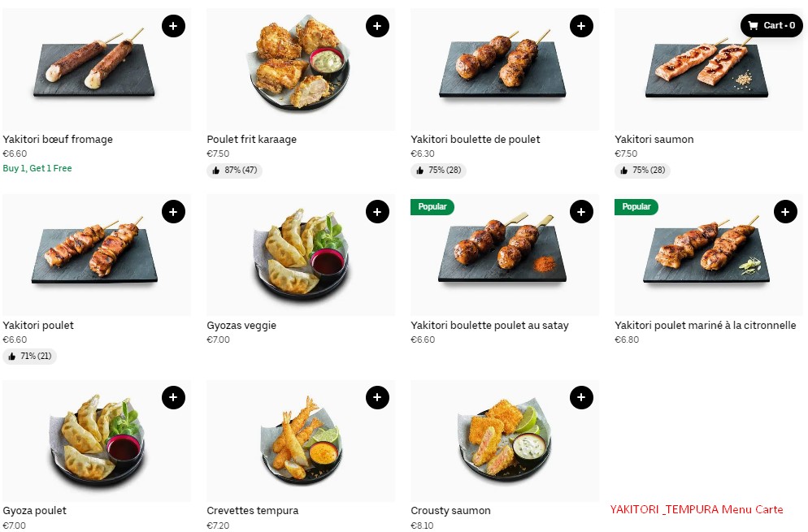
Task: Open the Cart button
Action: point(771,25)
